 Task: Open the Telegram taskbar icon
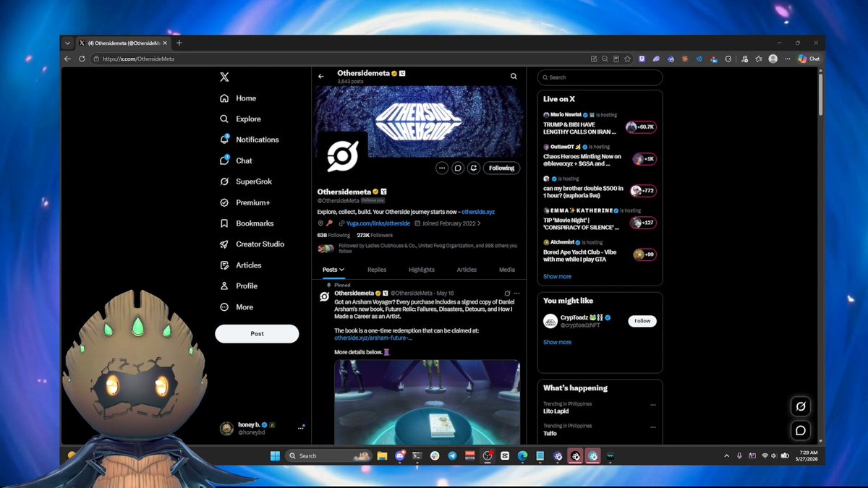click(x=453, y=455)
